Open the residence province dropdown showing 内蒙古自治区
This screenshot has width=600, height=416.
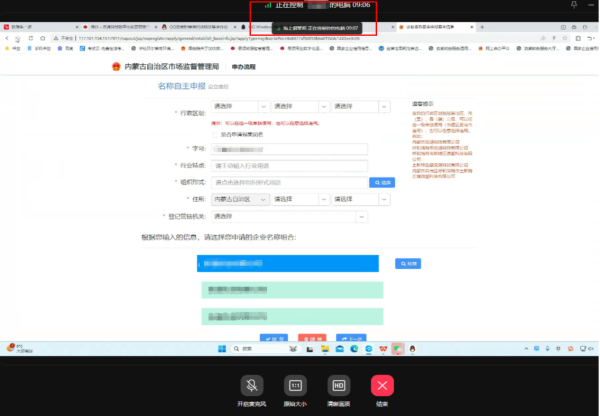pos(239,199)
